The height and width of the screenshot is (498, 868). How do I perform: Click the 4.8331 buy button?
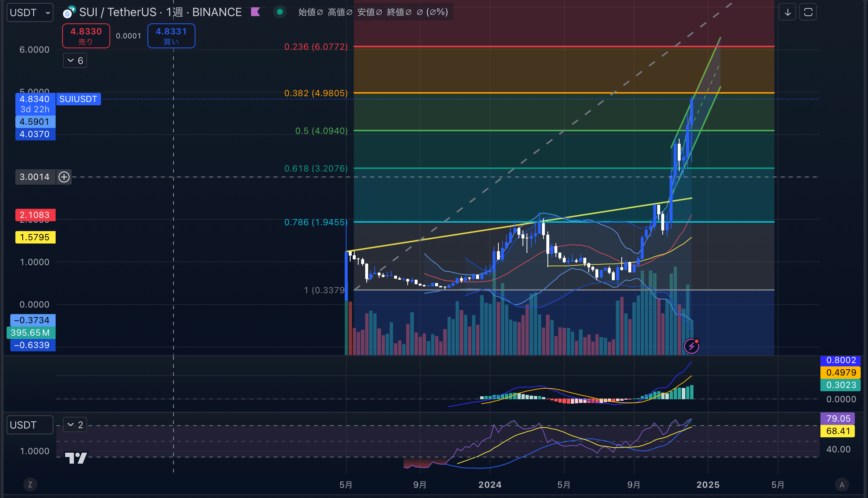tap(171, 36)
